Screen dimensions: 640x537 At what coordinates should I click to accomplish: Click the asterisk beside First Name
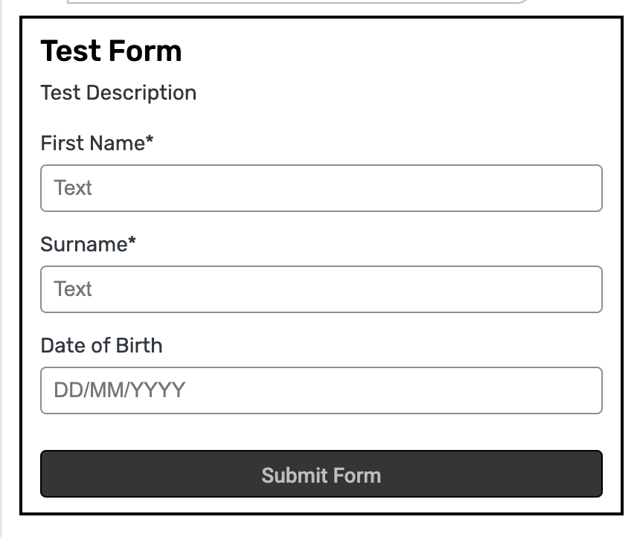click(149, 141)
